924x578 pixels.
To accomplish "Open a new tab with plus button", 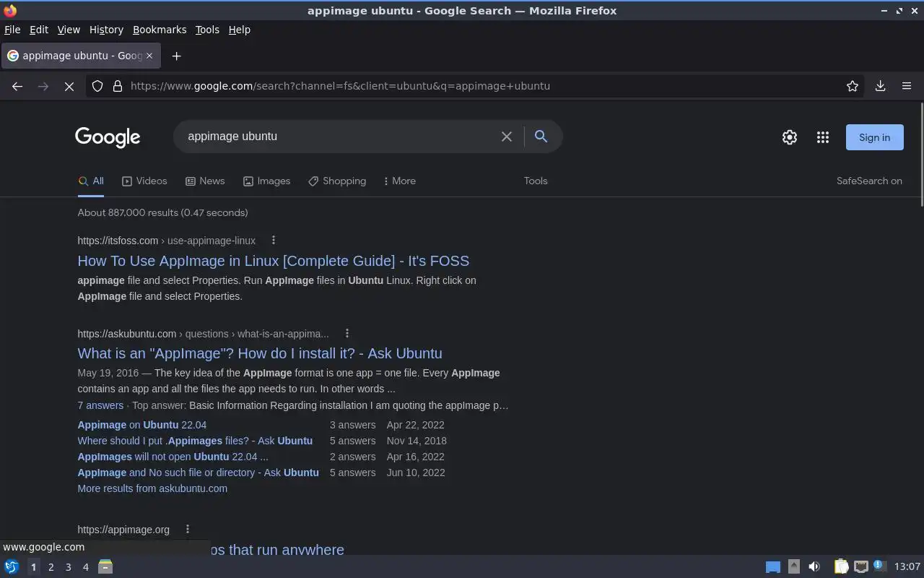I will 176,56.
